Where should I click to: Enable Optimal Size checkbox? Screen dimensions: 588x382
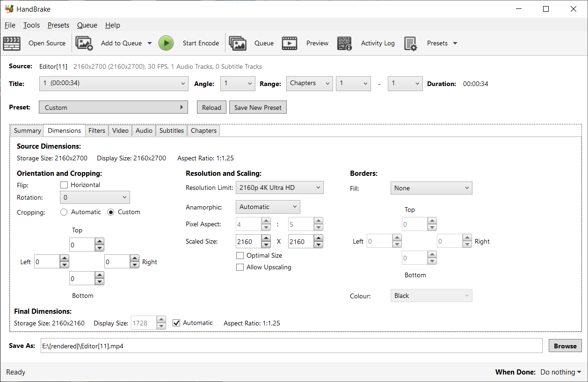[x=240, y=255]
